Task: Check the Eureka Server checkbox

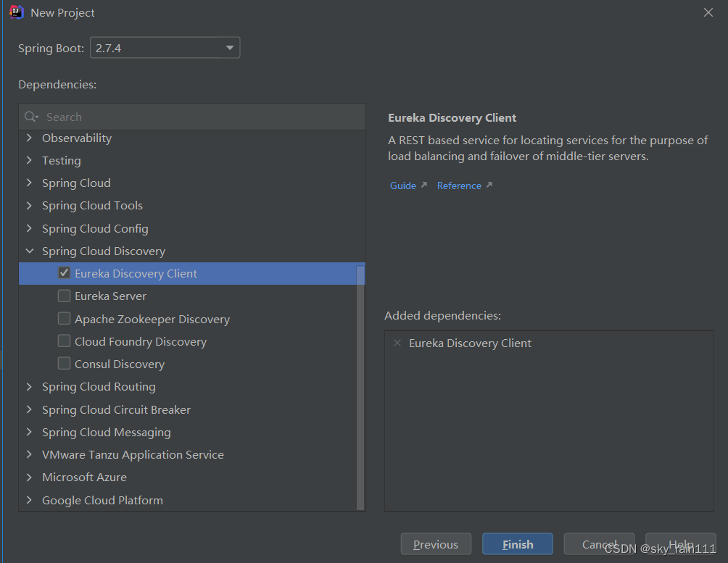Action: pyautogui.click(x=64, y=296)
